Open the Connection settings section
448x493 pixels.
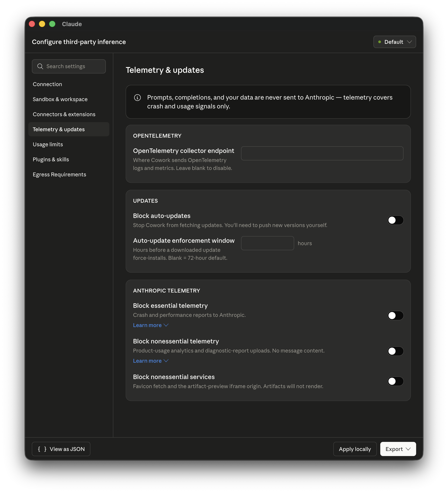pos(69,84)
